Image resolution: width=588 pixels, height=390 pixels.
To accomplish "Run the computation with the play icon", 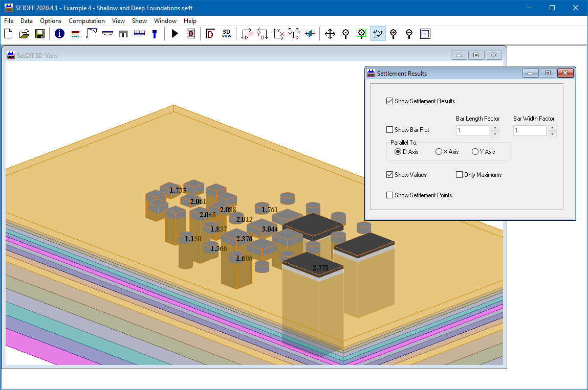I will (x=175, y=34).
